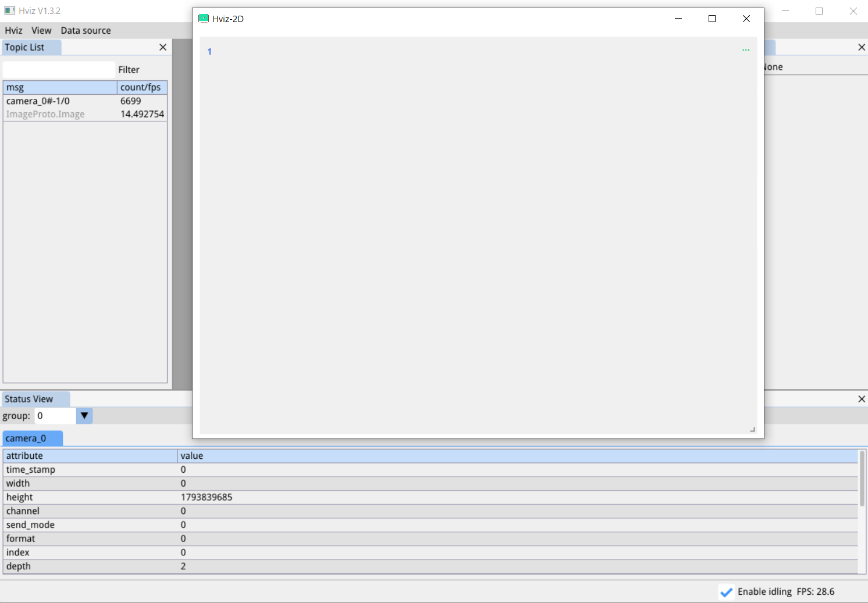868x603 pixels.
Task: Select the camera_0#-1/0 topic row
Action: tap(58, 101)
